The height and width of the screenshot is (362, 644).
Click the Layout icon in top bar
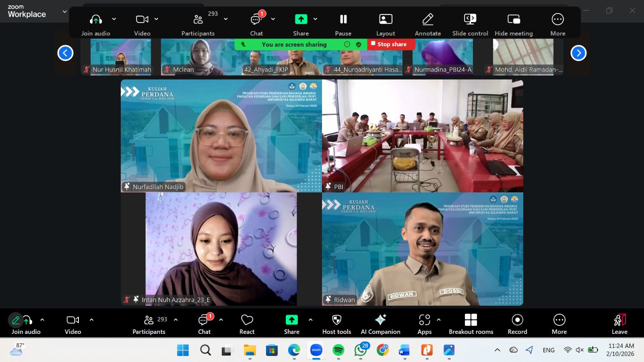point(385,19)
